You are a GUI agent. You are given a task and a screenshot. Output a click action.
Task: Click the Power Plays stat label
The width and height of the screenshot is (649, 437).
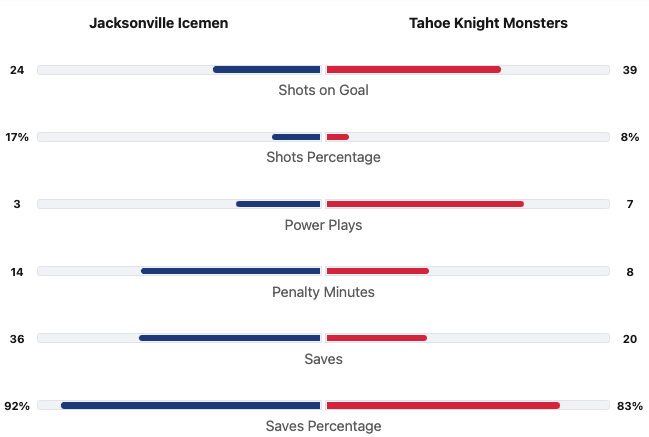coord(323,225)
